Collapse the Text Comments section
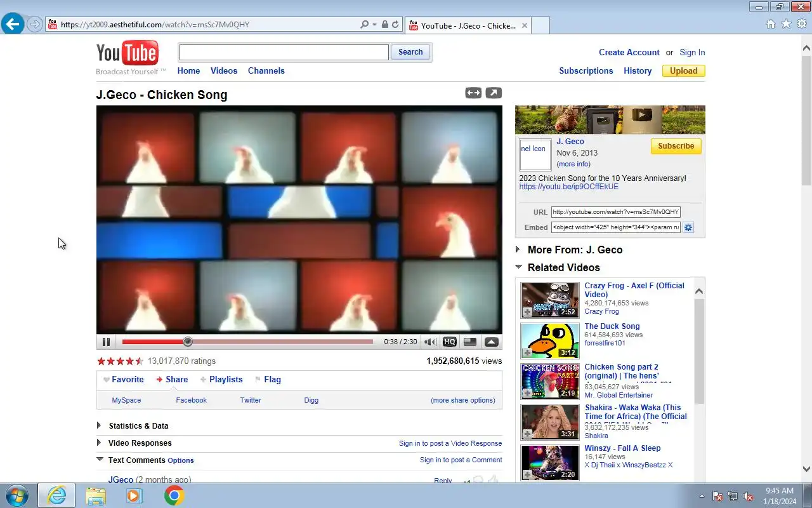The image size is (812, 508). pos(100,459)
